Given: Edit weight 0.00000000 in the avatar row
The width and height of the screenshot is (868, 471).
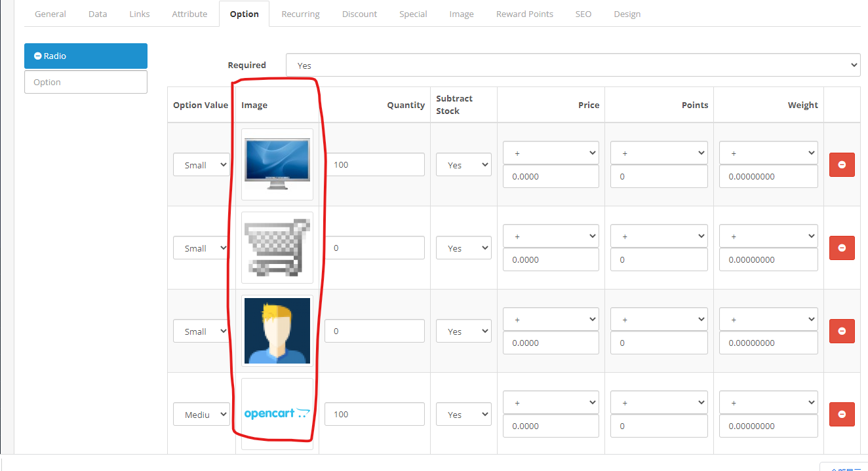Looking at the screenshot, I should (x=768, y=343).
